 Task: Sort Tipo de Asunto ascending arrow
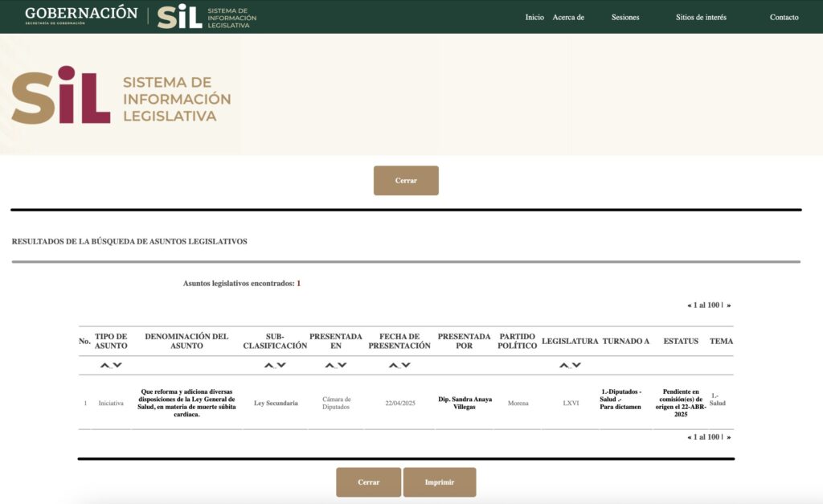coord(105,366)
